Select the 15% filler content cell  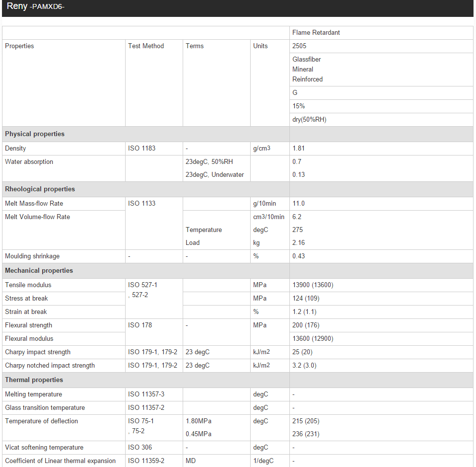click(x=381, y=106)
